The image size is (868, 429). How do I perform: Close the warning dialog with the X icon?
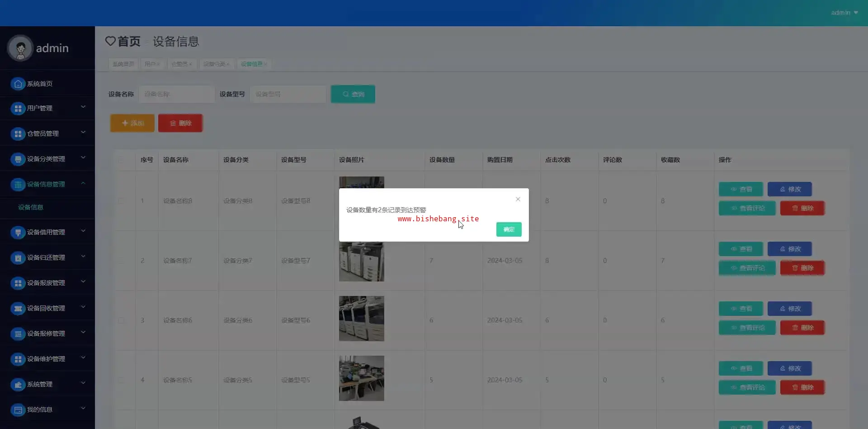(x=518, y=199)
